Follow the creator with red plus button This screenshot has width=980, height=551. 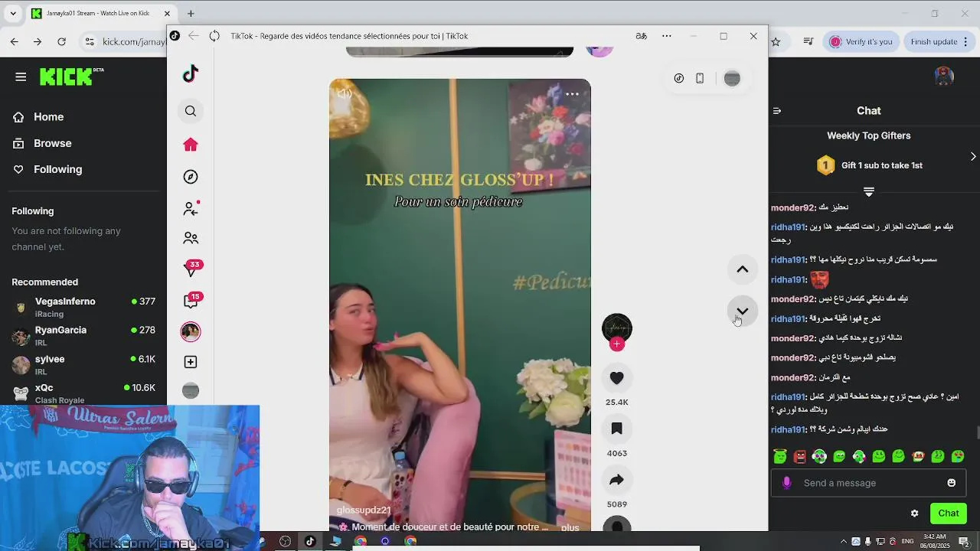617,344
